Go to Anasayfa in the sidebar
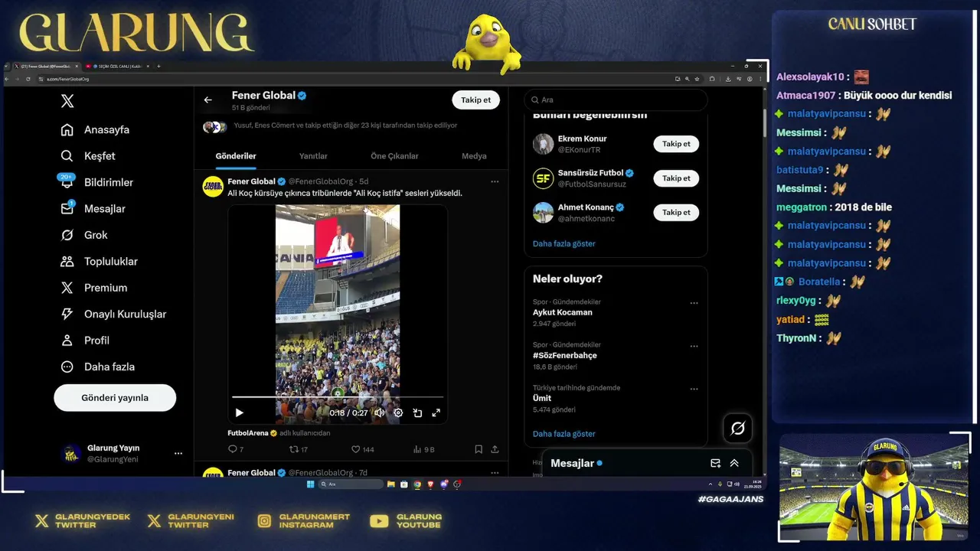 click(x=96, y=129)
